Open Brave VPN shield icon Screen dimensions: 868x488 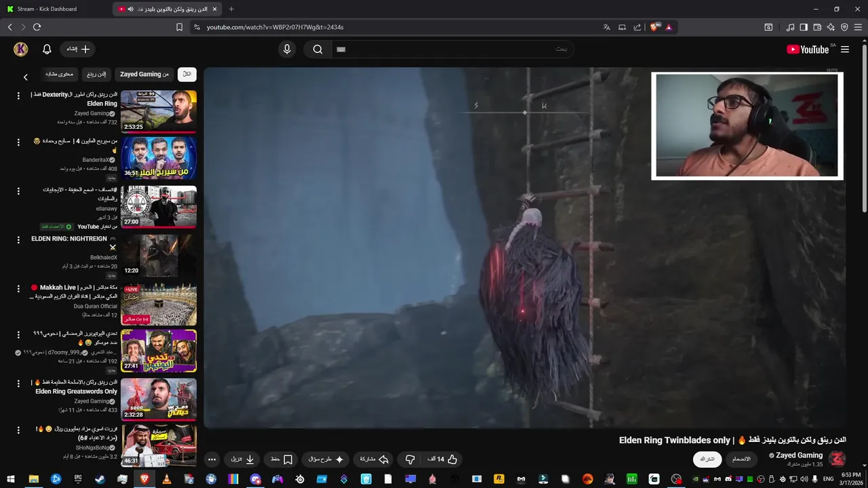point(844,27)
